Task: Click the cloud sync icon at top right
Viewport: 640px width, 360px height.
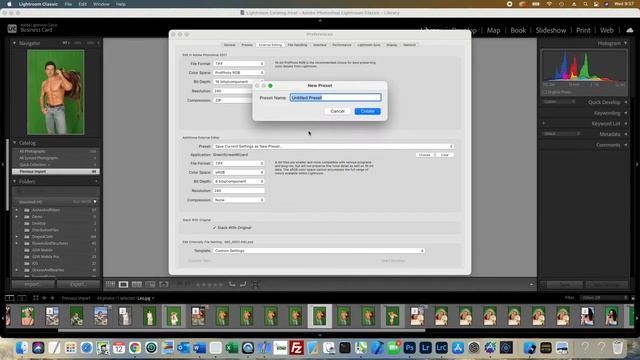Action: pos(629,30)
